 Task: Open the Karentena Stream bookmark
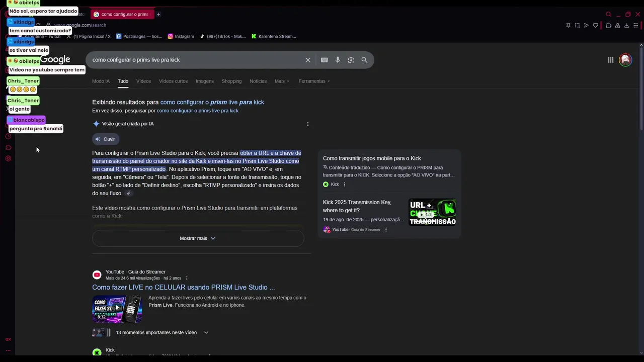tap(274, 36)
